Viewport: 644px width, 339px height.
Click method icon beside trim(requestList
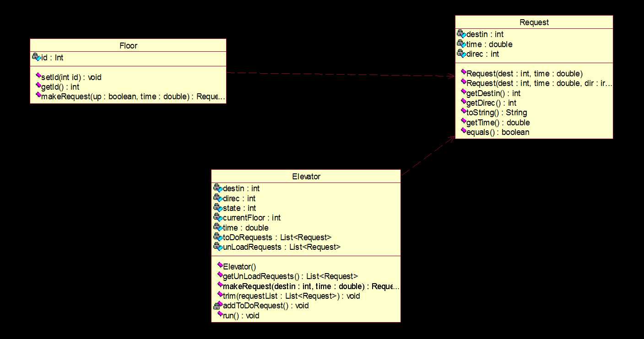tap(220, 295)
